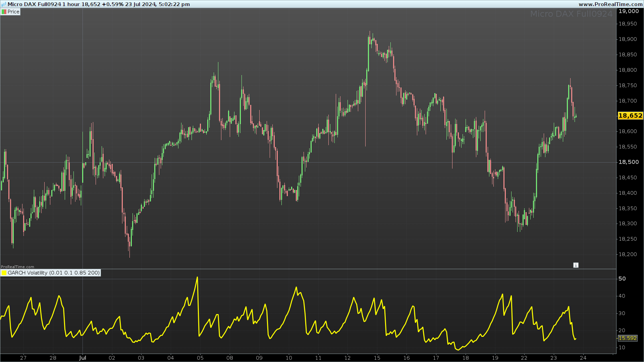Image resolution: width=644 pixels, height=362 pixels.
Task: Click the Micro DAX Full0924 chart watermark
Action: pyautogui.click(x=571, y=14)
